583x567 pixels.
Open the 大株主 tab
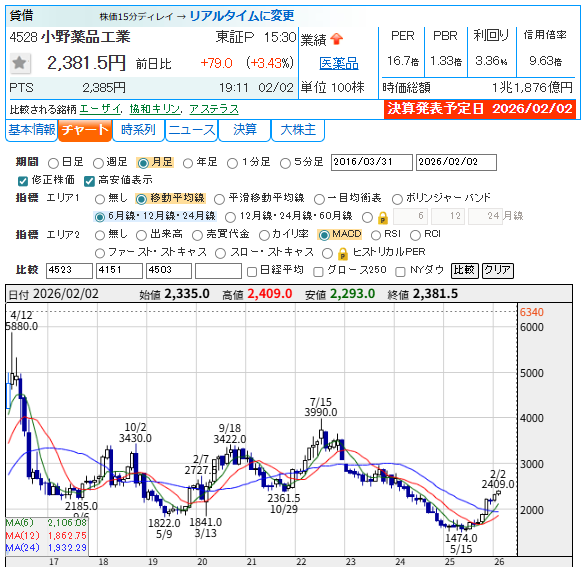pos(298,130)
